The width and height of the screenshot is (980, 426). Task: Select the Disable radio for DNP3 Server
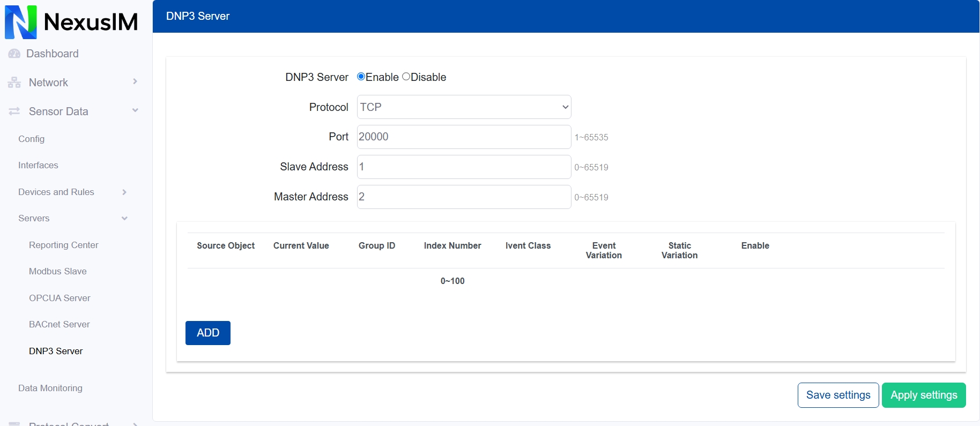point(406,77)
